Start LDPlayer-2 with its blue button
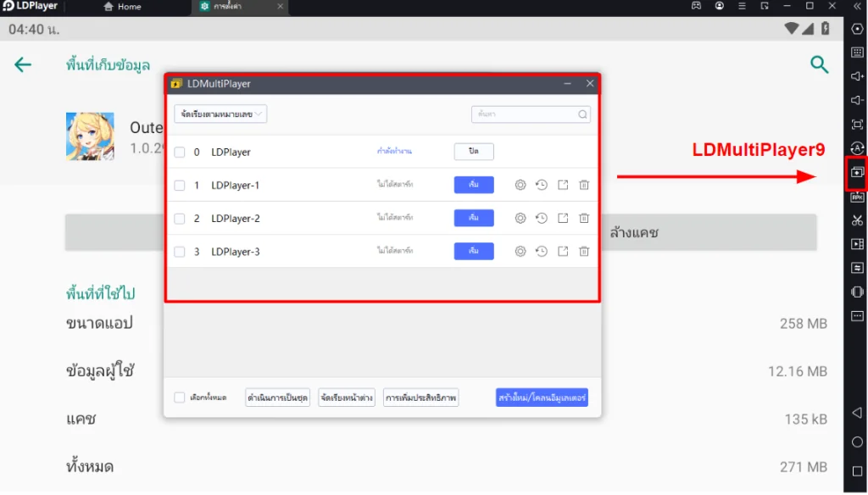The height and width of the screenshot is (495, 868). [474, 218]
